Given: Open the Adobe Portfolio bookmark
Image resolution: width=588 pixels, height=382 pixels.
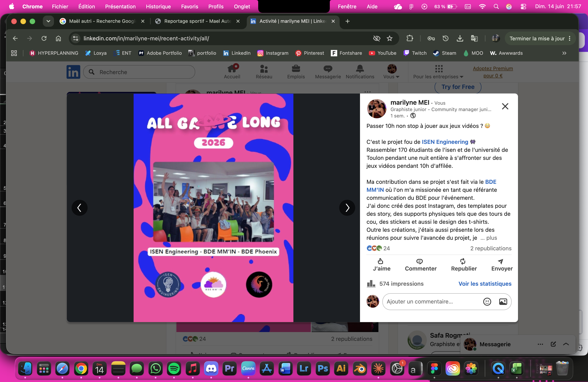Looking at the screenshot, I should click(160, 53).
